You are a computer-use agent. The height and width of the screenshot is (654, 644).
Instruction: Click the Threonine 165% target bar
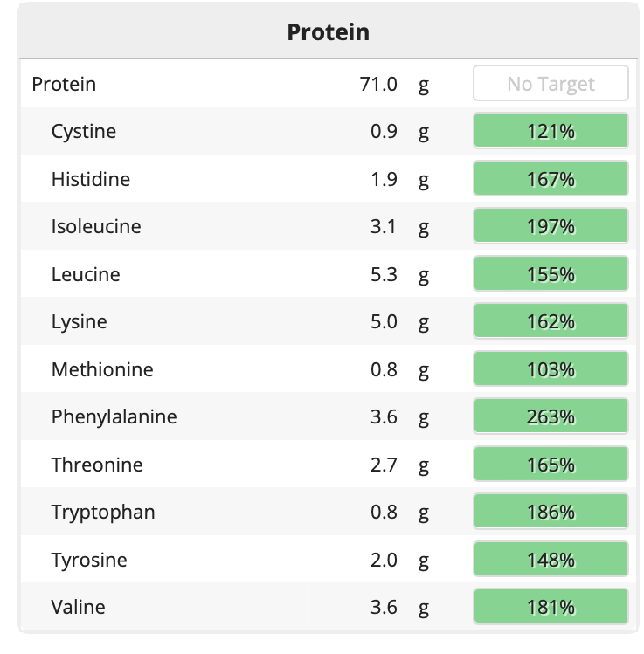pos(551,465)
